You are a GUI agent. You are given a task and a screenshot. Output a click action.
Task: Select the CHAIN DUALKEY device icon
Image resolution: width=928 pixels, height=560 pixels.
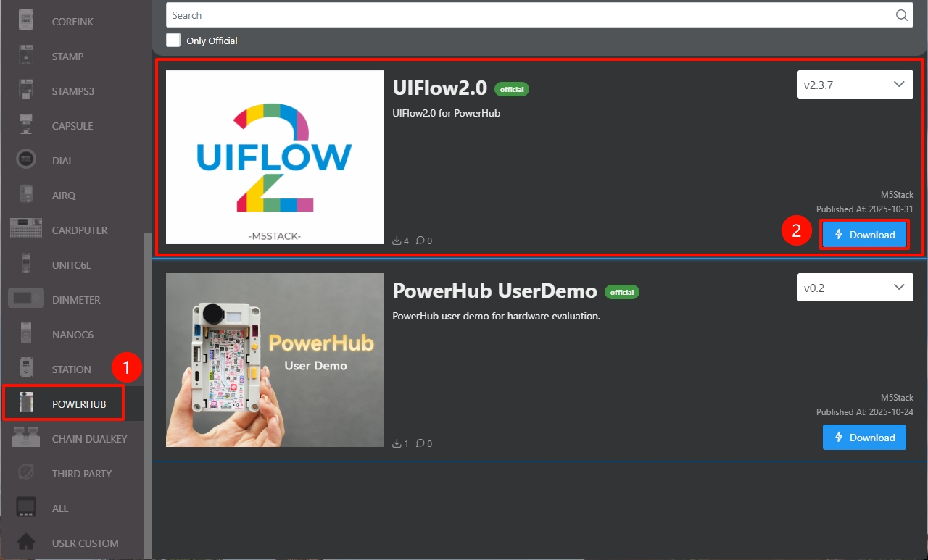(26, 438)
